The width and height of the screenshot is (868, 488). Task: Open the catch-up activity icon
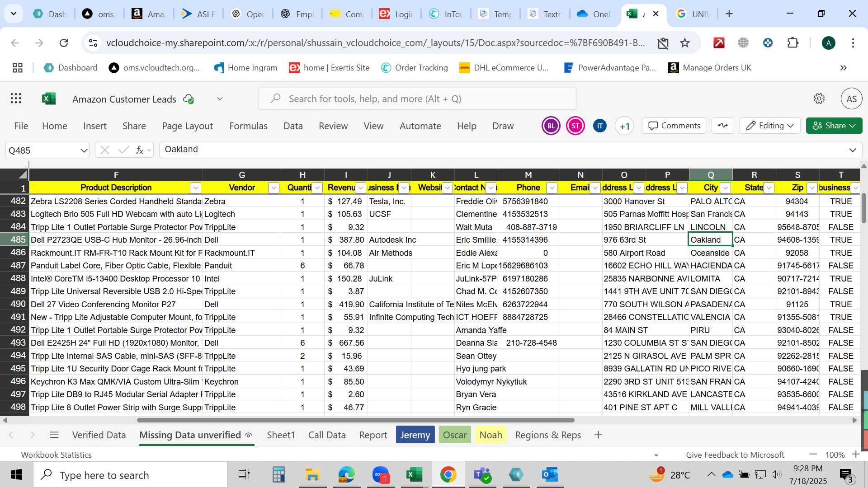[x=722, y=126]
